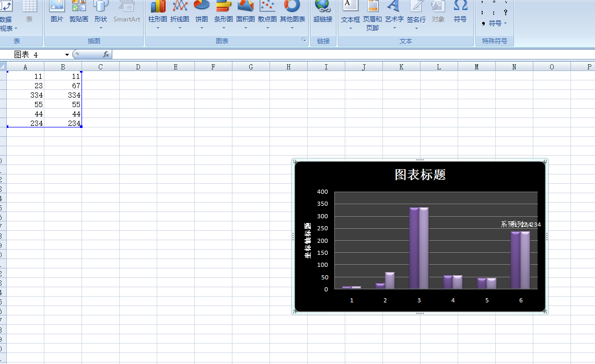Click the Select All corner button

pos(3,67)
